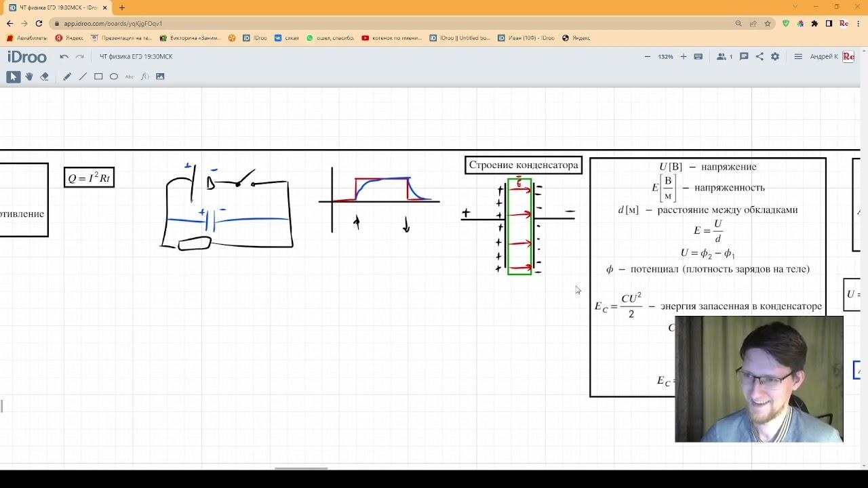Image resolution: width=868 pixels, height=488 pixels.
Task: Select the pencil drawing tool
Action: pos(67,77)
